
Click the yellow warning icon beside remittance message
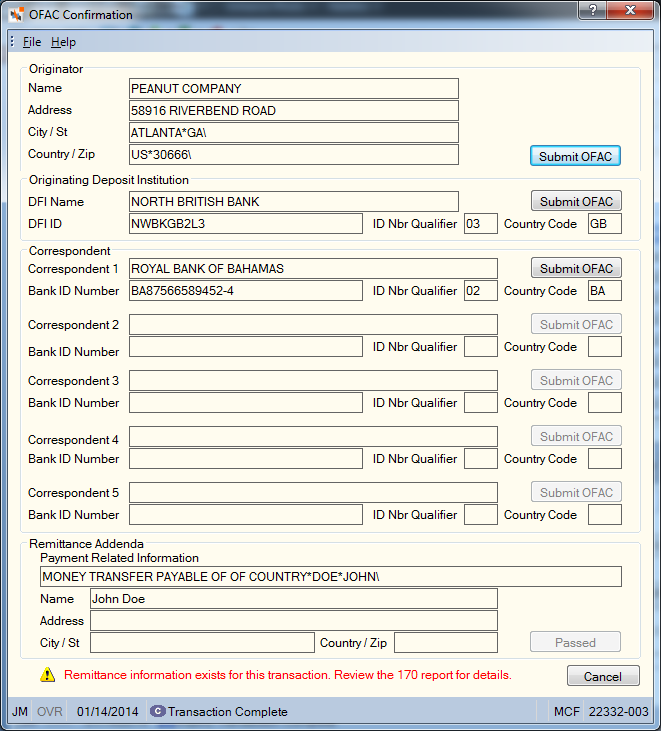click(48, 675)
